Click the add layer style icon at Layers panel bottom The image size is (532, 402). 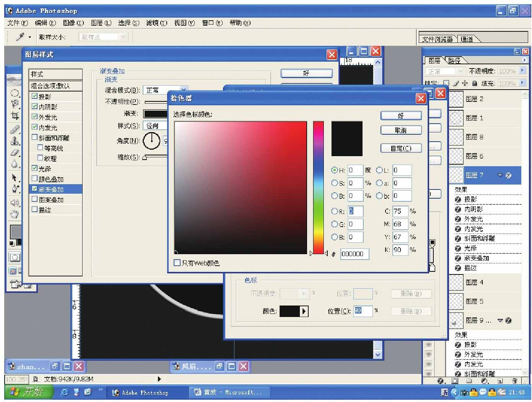pos(441,381)
